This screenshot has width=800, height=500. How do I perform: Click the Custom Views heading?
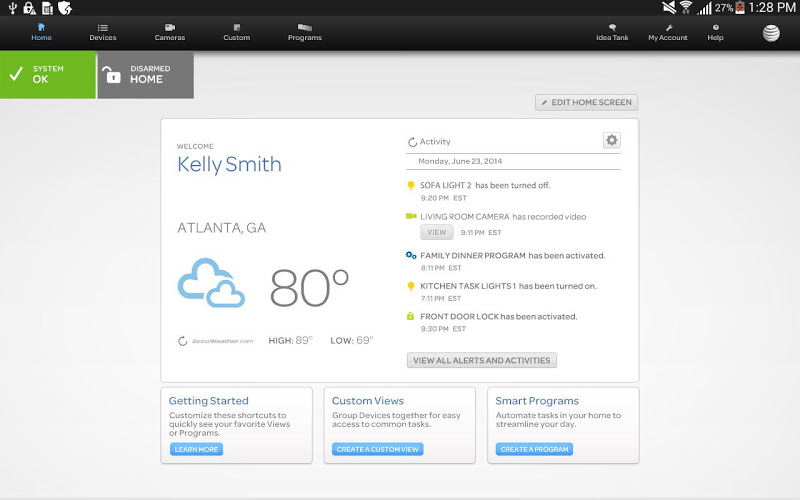click(368, 401)
